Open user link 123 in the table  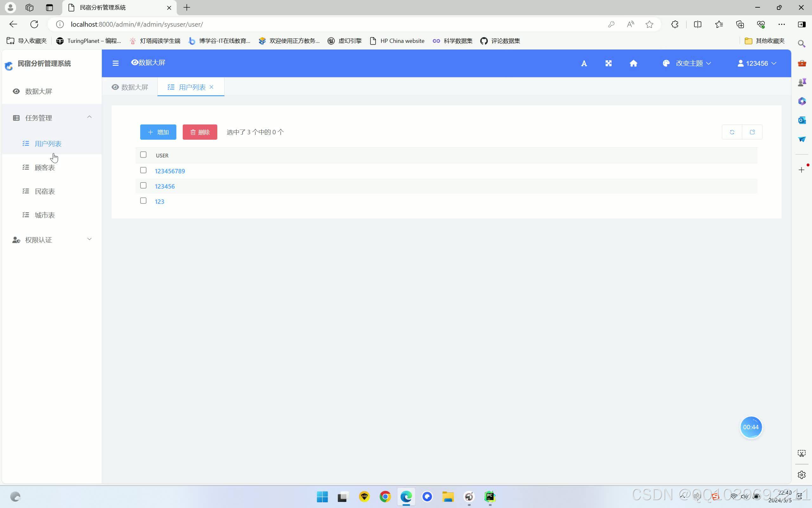point(159,202)
